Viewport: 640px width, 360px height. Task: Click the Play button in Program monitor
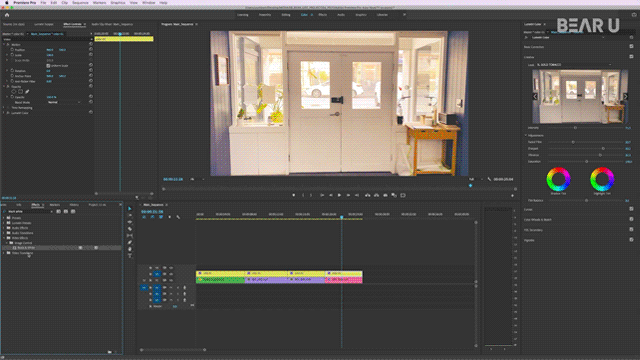tap(339, 196)
